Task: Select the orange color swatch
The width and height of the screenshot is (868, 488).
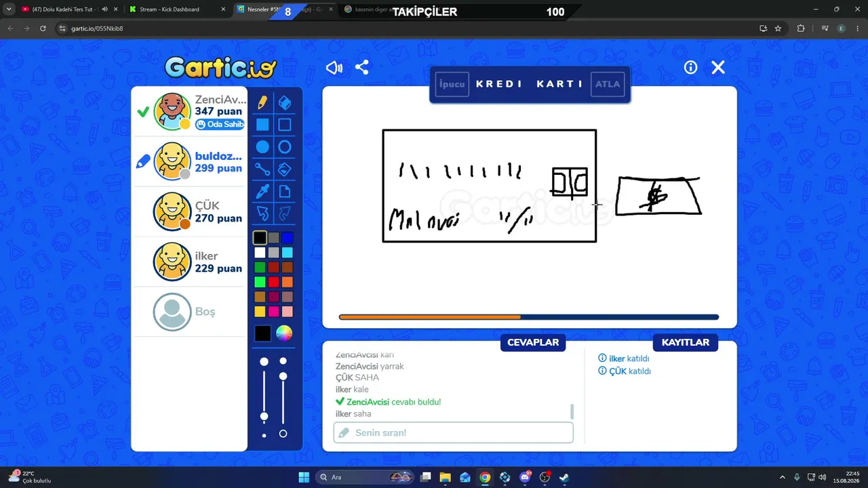Action: pyautogui.click(x=288, y=282)
